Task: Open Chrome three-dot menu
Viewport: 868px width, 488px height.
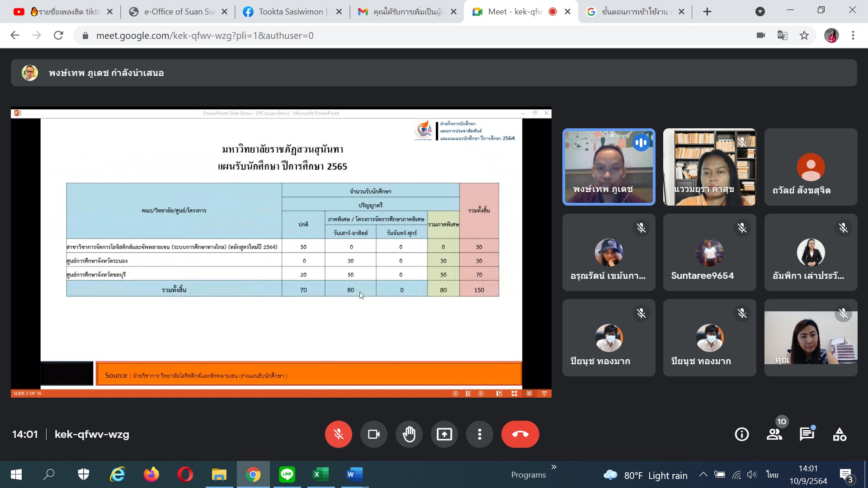Action: [853, 35]
